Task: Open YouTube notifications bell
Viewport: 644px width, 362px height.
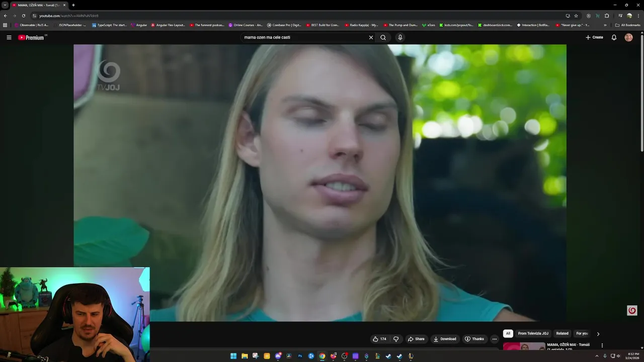Action: point(614,37)
